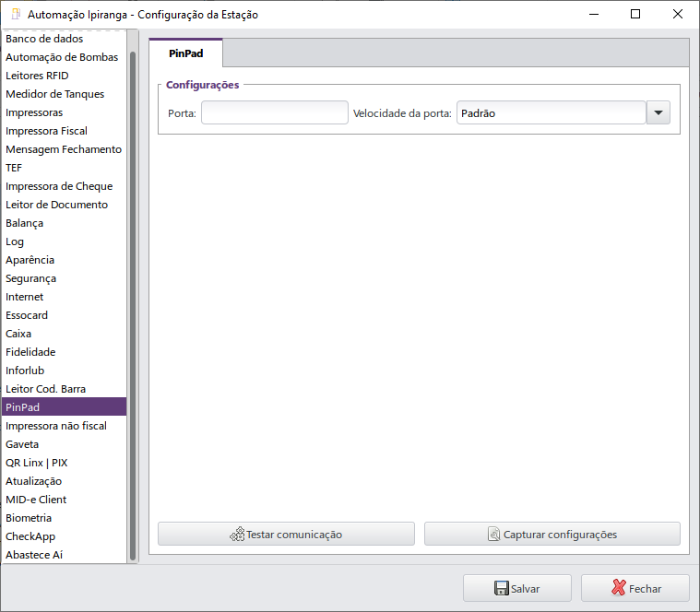Screen dimensions: 700x612
Task: Select highlighted PinPad sidebar item
Action: coord(65,406)
